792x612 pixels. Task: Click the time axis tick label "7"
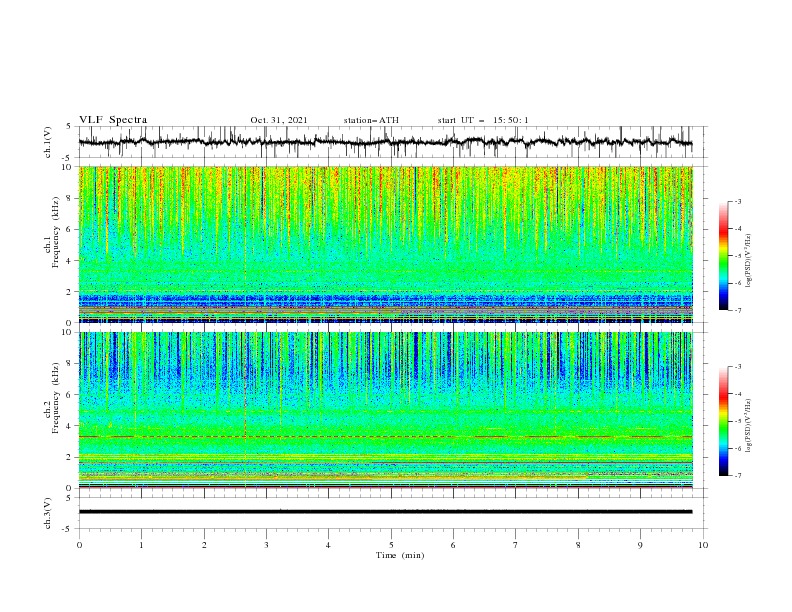516,545
